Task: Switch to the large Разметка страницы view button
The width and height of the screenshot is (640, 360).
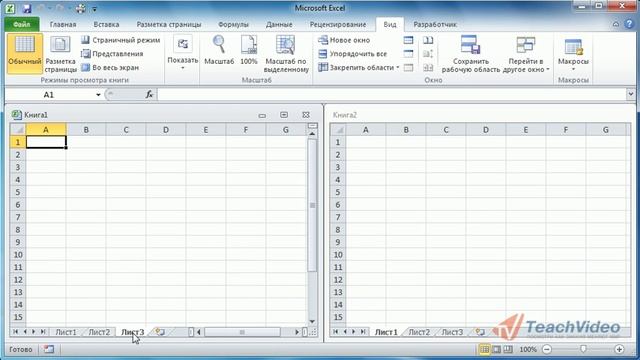Action: tap(60, 53)
